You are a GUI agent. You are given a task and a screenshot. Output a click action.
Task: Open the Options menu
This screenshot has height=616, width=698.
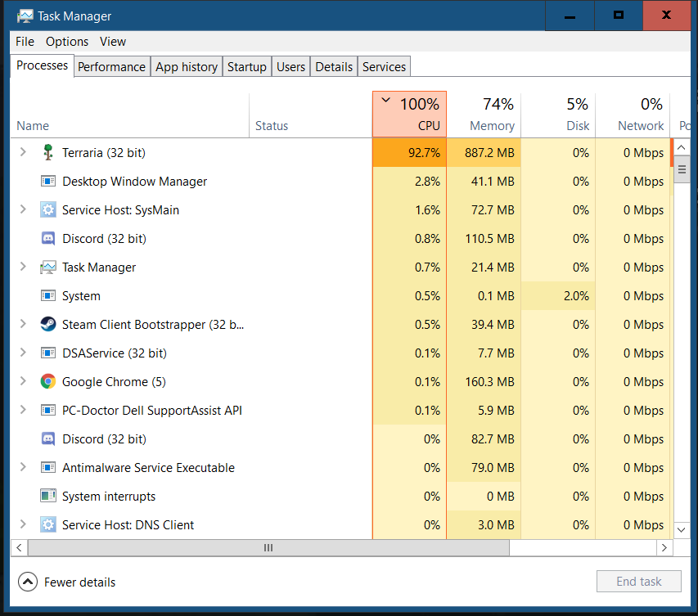point(67,42)
